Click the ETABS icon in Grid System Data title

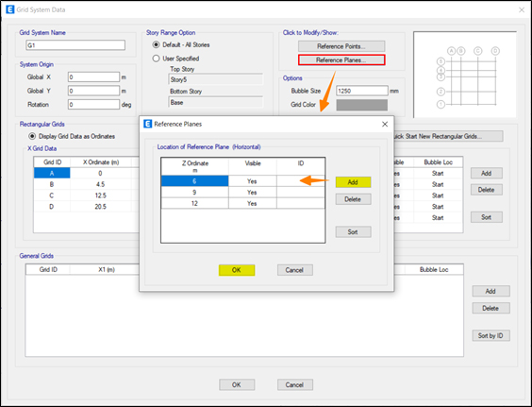10,9
